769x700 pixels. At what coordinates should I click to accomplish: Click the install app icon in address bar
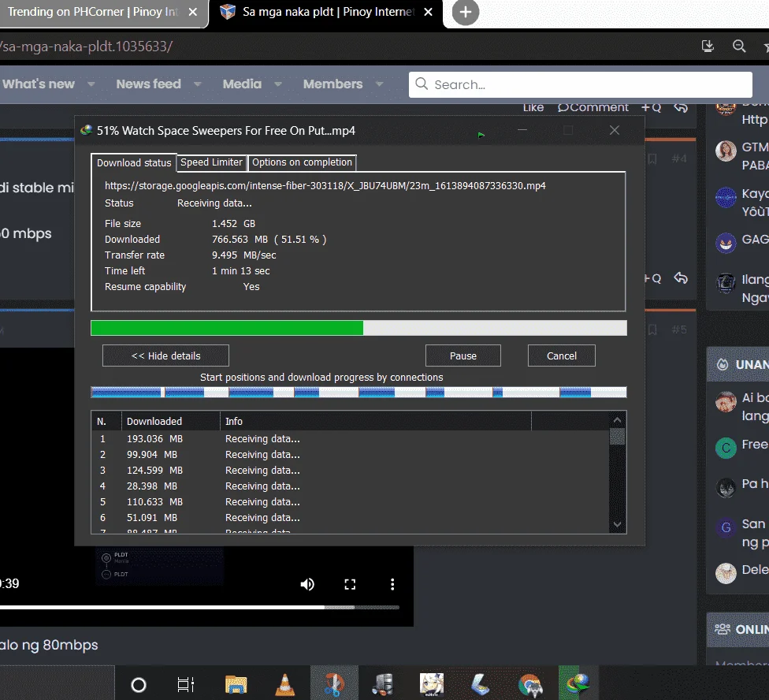(x=708, y=46)
